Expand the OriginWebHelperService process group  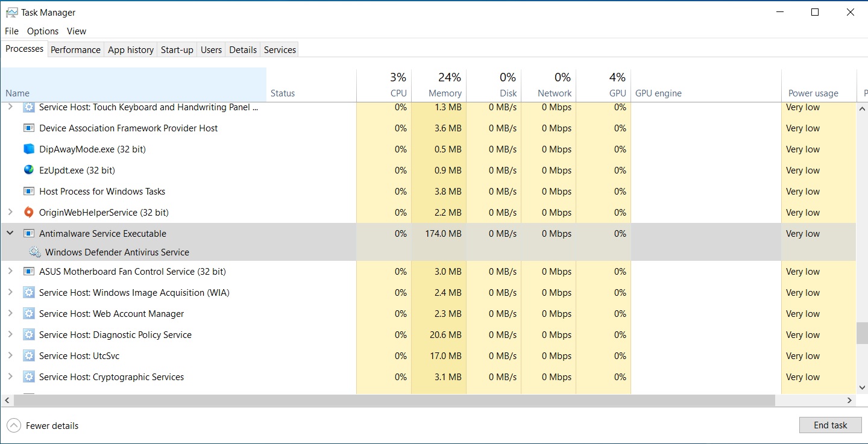(10, 213)
